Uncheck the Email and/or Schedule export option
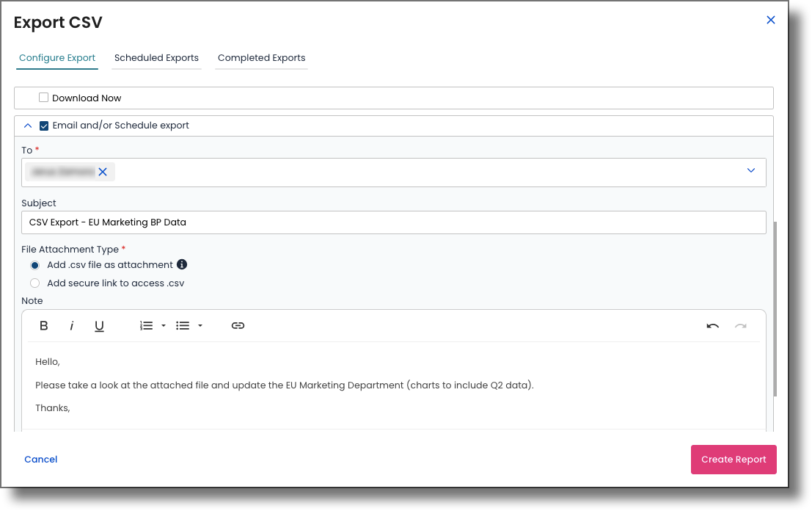The width and height of the screenshot is (812, 511). 44,125
